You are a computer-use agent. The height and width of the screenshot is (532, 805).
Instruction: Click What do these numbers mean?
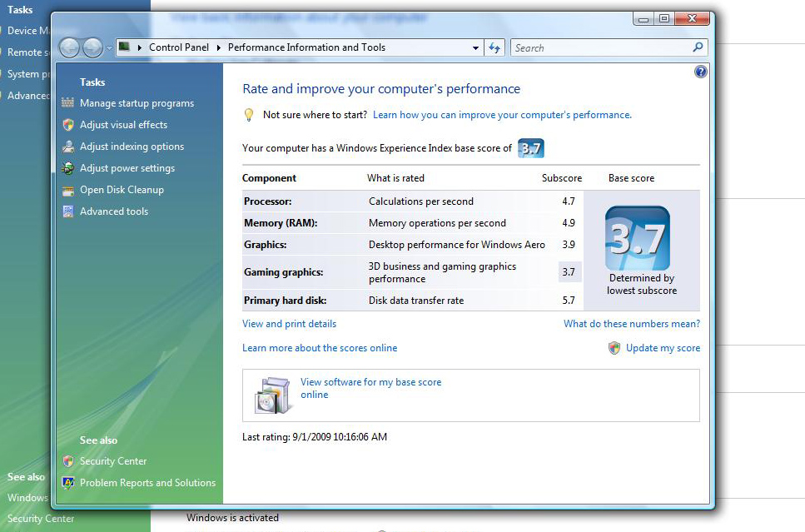632,324
